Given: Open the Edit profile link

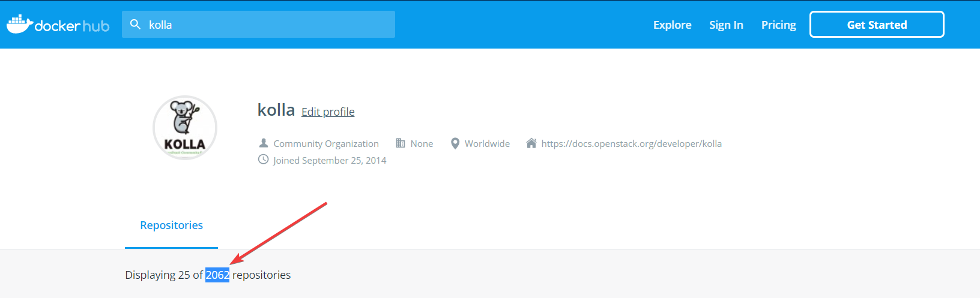Looking at the screenshot, I should tap(328, 112).
